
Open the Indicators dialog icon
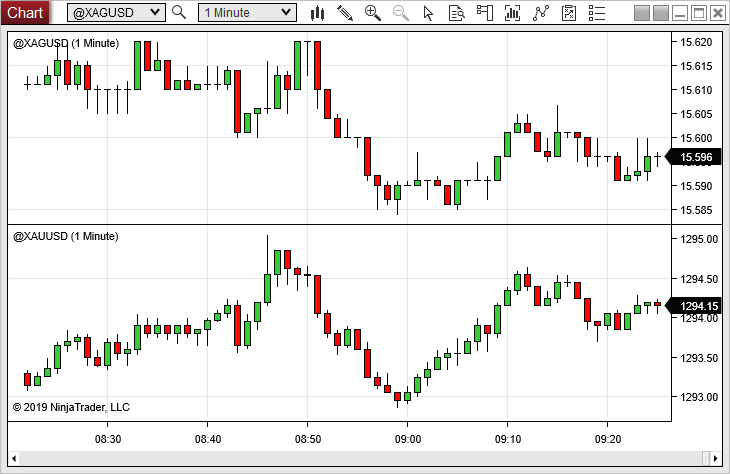(541, 13)
